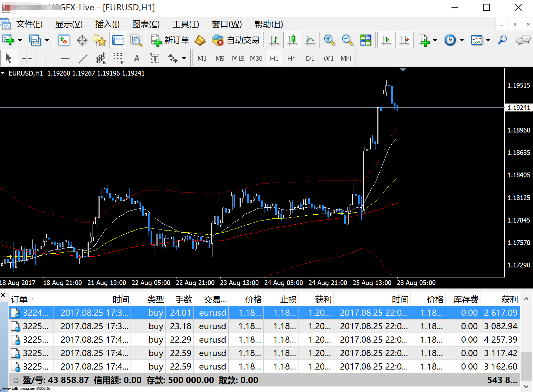Switch timeframe to H4
Viewport: 533px width, 392px height.
click(x=292, y=58)
